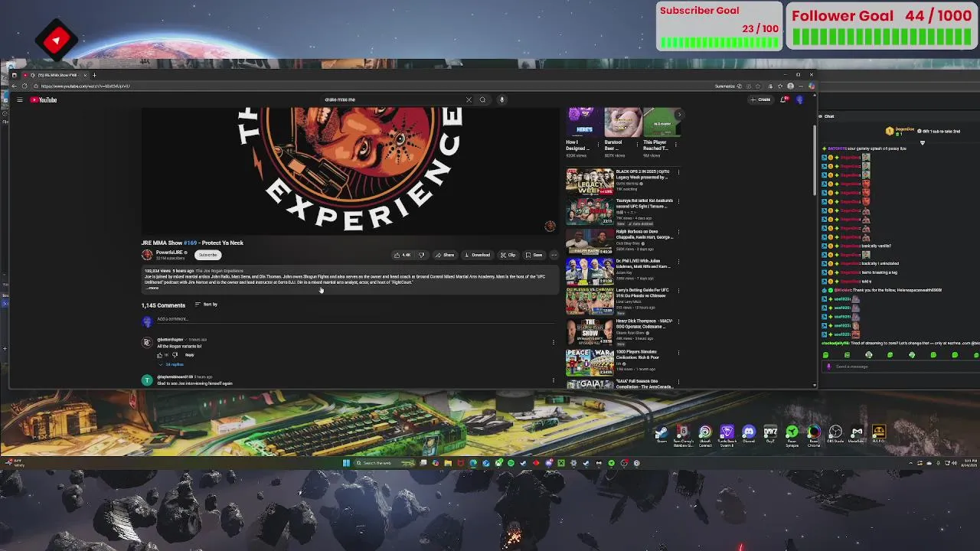This screenshot has width=980, height=551.
Task: Dislike the 'All the Rogan variants' comment
Action: pos(175,355)
